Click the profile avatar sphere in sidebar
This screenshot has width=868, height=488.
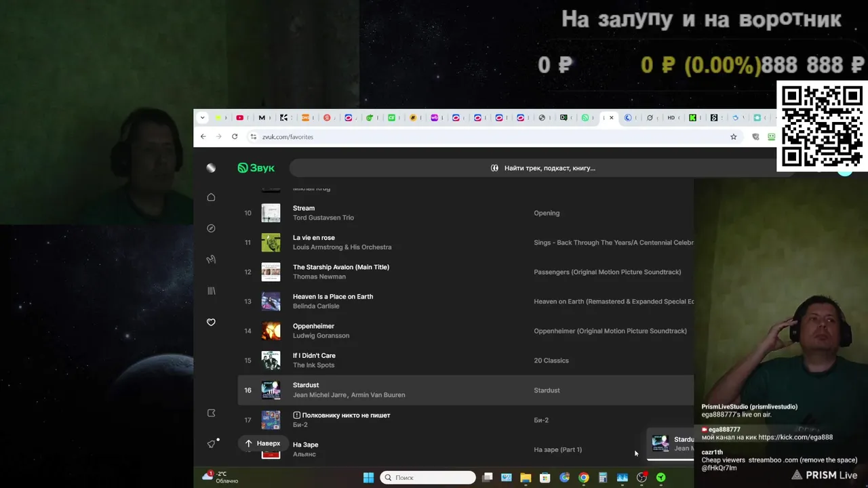(211, 168)
